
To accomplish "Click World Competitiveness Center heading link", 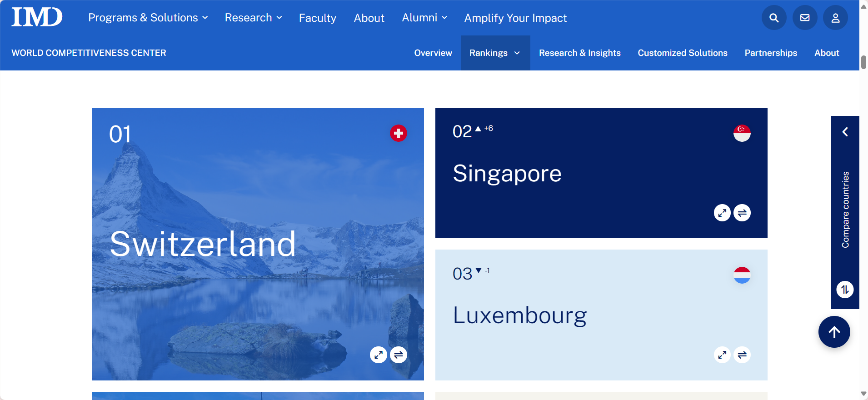I will click(x=89, y=53).
